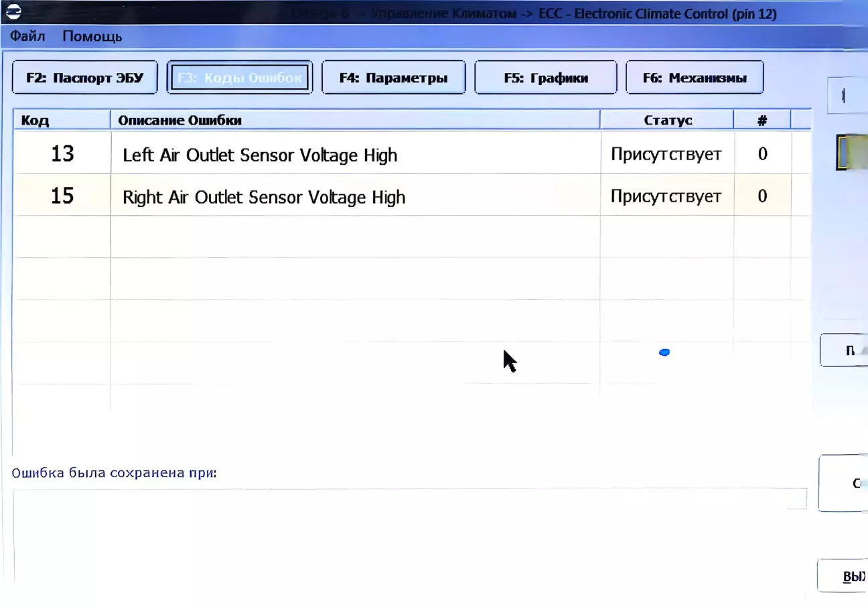Click the count cell for code 15

[x=762, y=196]
